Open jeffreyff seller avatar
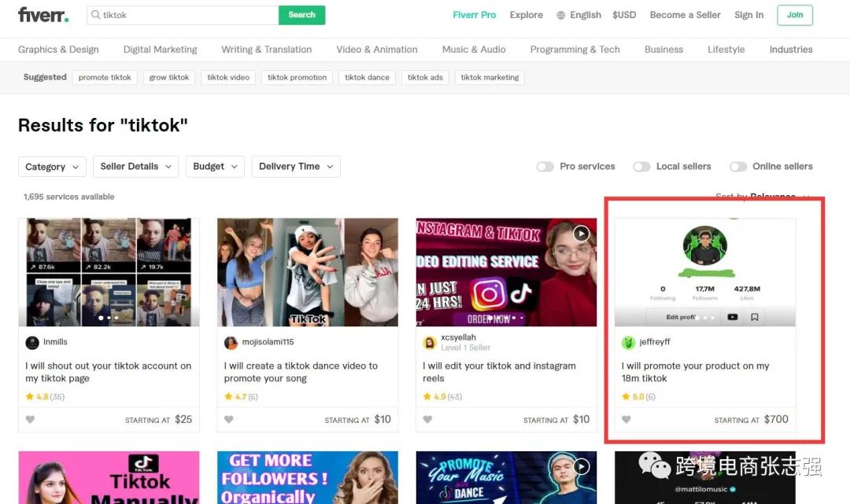The image size is (850, 504). click(x=628, y=343)
